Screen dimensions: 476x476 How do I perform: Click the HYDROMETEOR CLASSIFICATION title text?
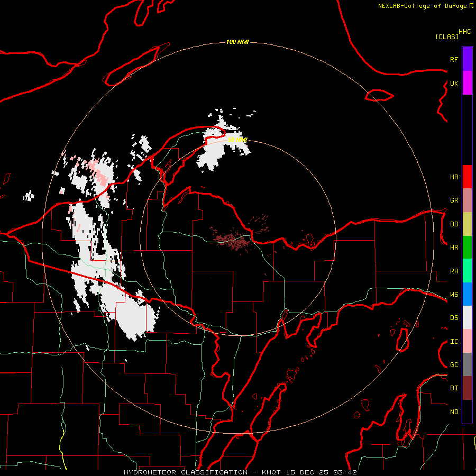[186, 472]
